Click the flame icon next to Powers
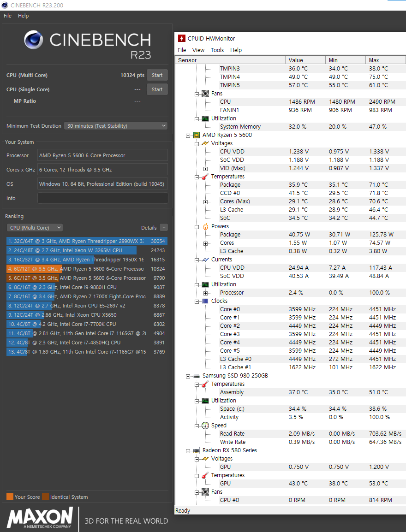 coord(205,226)
